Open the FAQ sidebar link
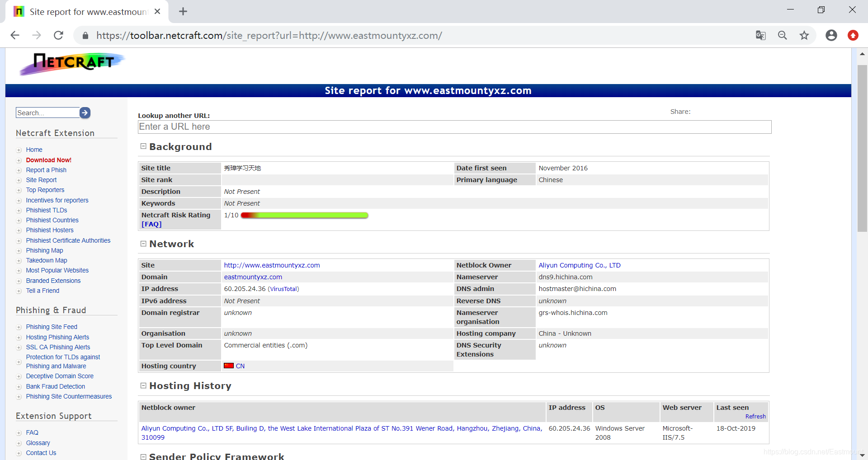 pos(32,432)
